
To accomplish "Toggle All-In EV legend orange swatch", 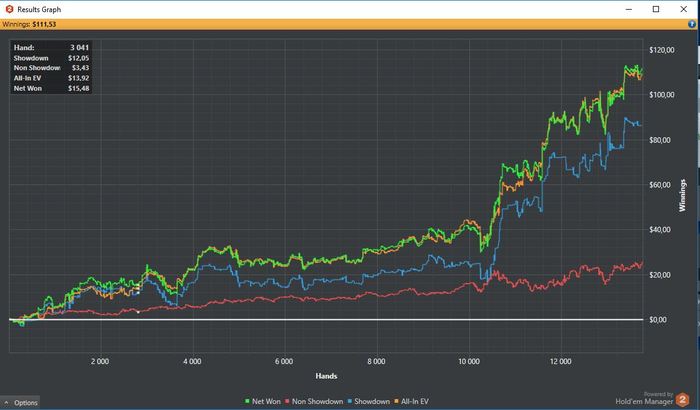I will tap(396, 402).
